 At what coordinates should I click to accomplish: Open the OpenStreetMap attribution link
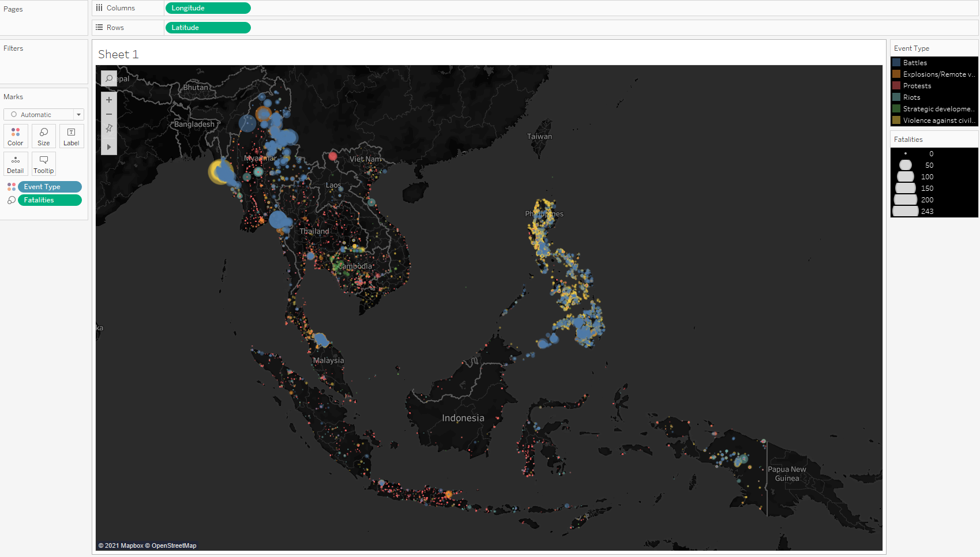coord(174,545)
